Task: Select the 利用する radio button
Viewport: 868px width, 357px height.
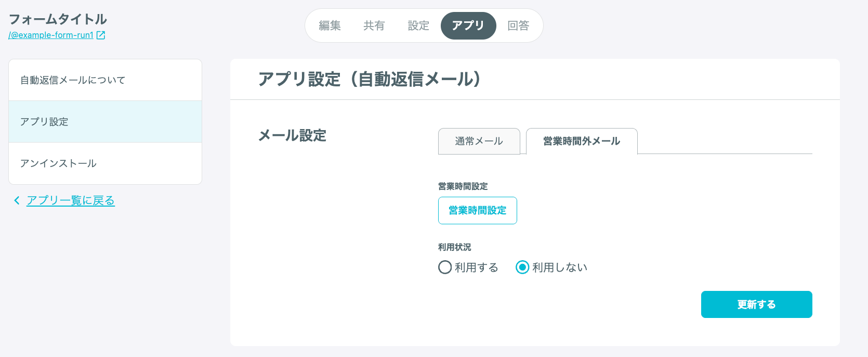Action: coord(445,267)
